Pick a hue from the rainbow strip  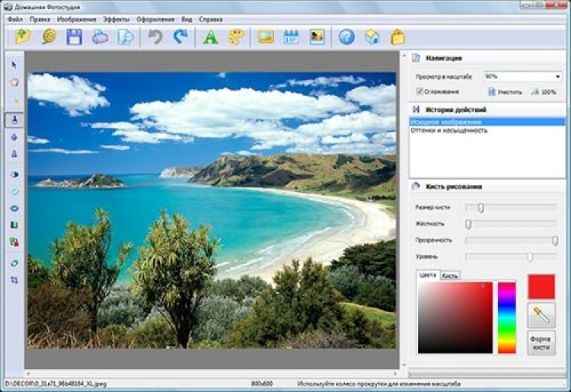(x=507, y=317)
